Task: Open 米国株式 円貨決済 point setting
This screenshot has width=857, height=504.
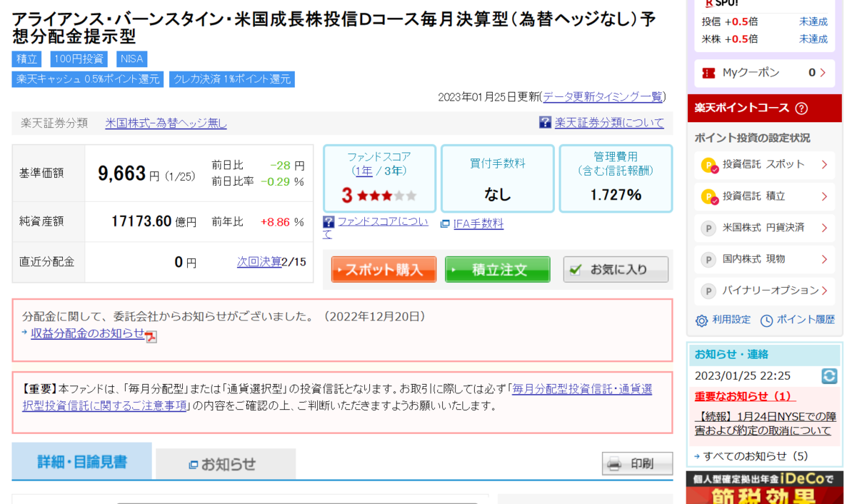Action: click(764, 228)
